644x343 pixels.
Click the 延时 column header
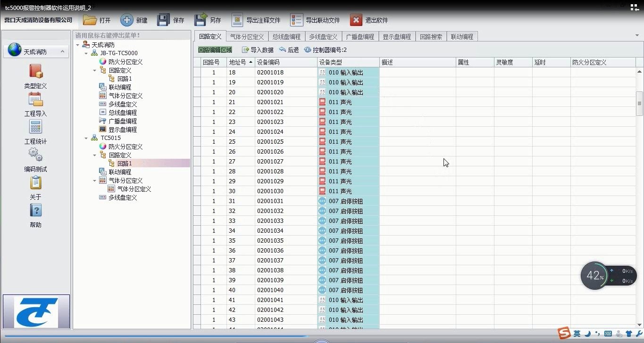pyautogui.click(x=552, y=62)
